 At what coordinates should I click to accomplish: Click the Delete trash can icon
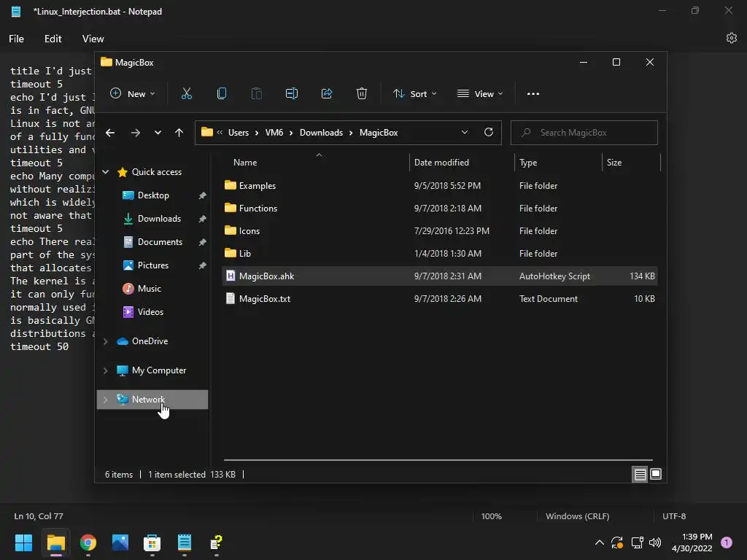tap(362, 94)
